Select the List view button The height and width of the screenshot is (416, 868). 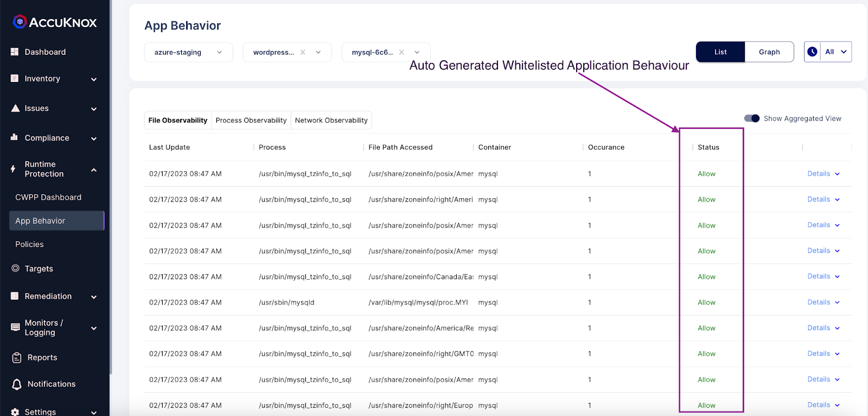(x=720, y=52)
